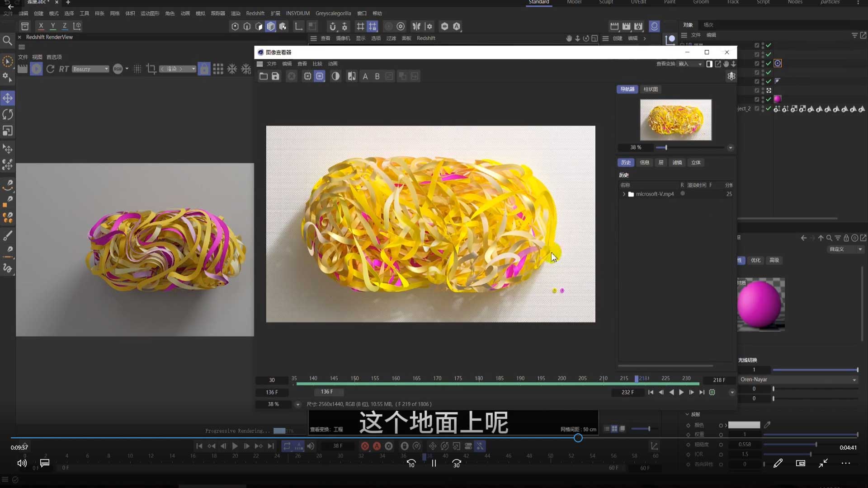
Task: Toggle the lock camera button in RenderView
Action: (204, 69)
